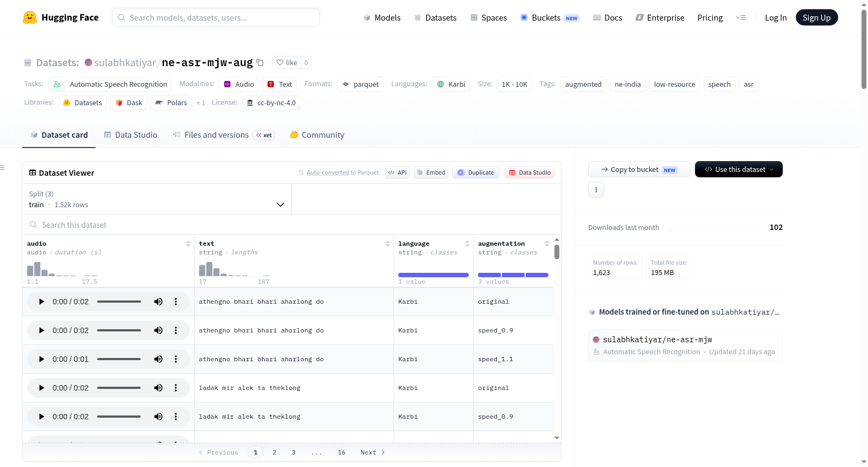Play audio in the 'ladak mir alek' speed_0.9 row
Screen dimensions: 868x467
point(42,417)
